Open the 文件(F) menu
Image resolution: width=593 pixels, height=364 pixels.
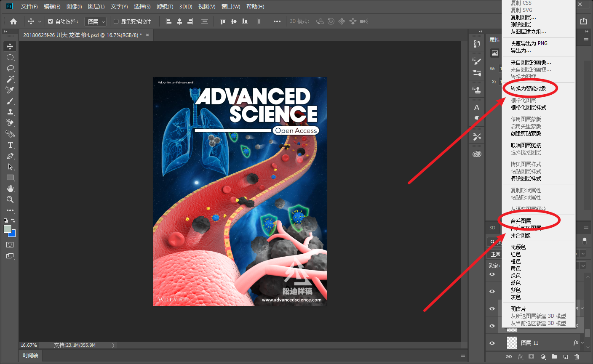(x=29, y=6)
